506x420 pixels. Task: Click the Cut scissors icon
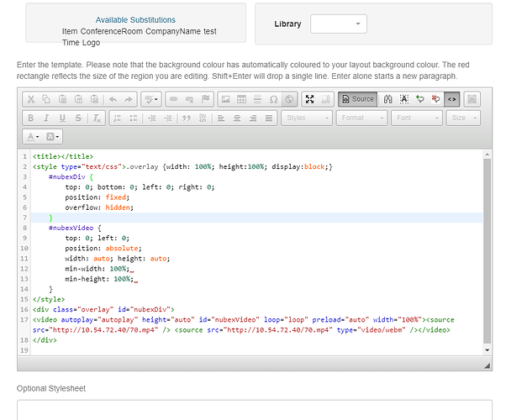pyautogui.click(x=31, y=99)
